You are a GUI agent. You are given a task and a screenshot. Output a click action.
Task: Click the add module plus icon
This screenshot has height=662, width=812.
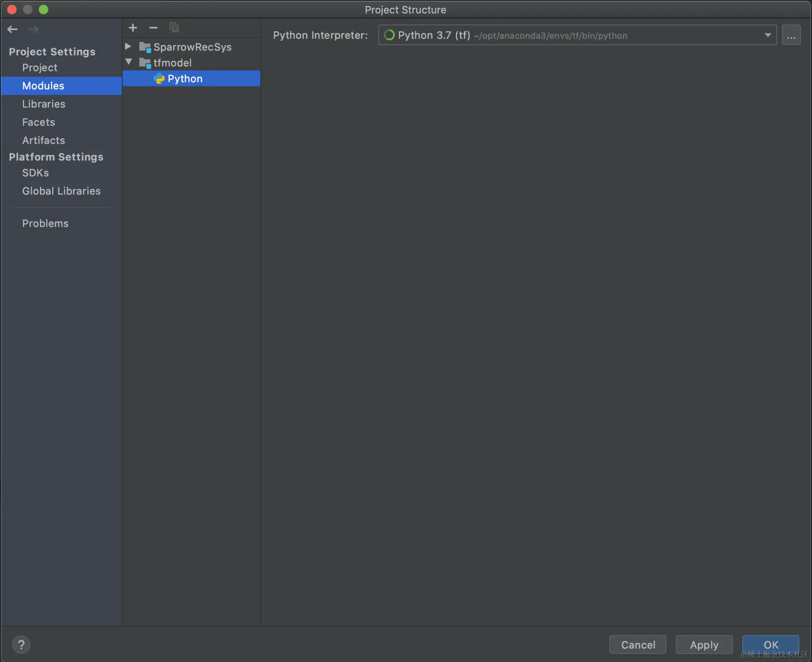click(133, 28)
